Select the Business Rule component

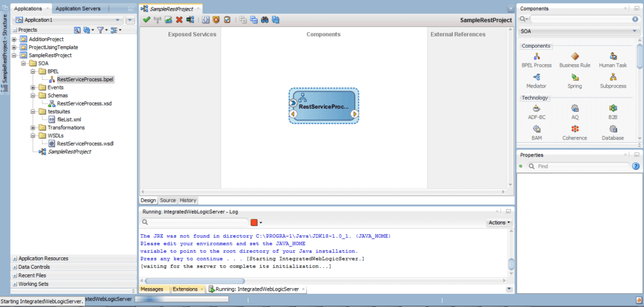[575, 60]
